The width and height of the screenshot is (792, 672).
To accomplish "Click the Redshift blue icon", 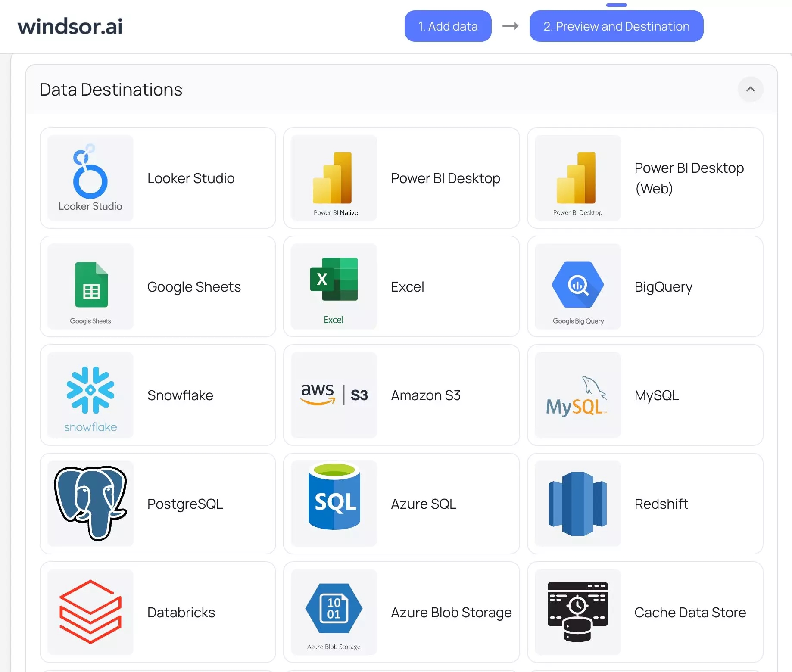I will [x=577, y=503].
